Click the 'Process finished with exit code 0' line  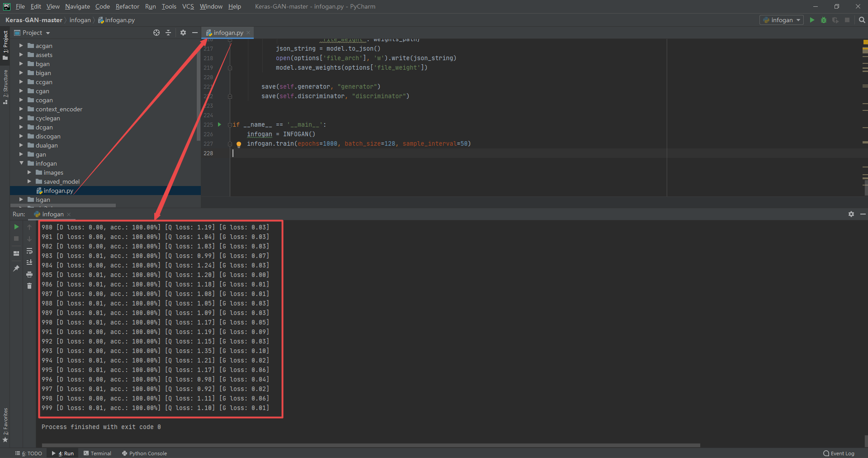101,427
